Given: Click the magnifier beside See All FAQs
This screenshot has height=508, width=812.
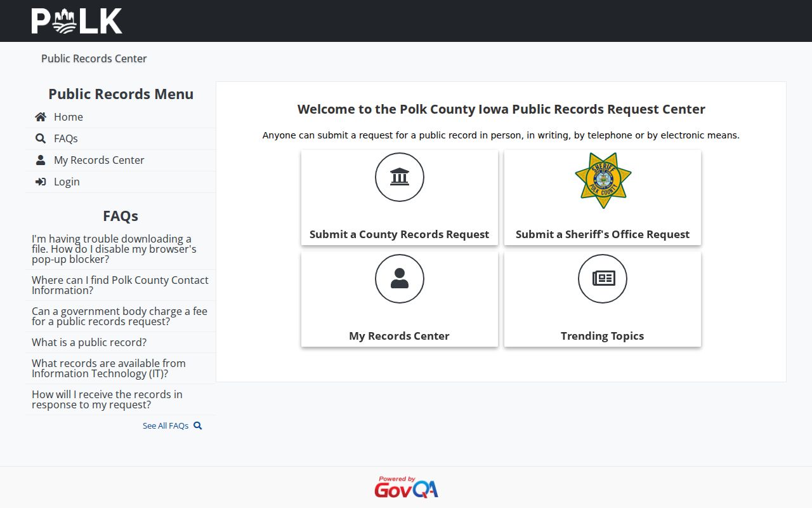Looking at the screenshot, I should [x=198, y=425].
